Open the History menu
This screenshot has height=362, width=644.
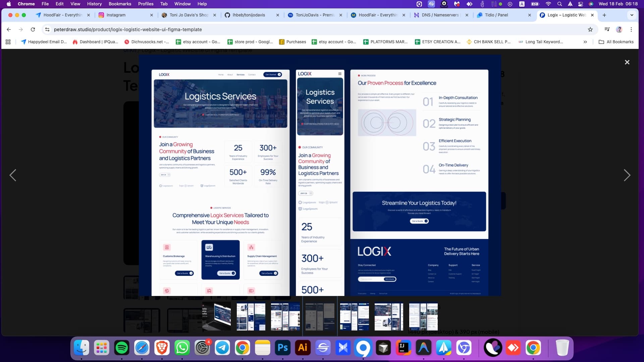pos(94,4)
